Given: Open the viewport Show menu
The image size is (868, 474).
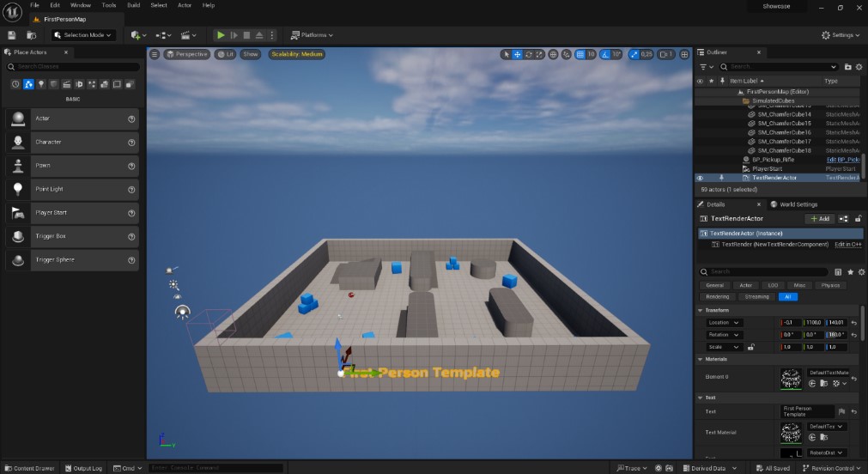Looking at the screenshot, I should (x=250, y=54).
